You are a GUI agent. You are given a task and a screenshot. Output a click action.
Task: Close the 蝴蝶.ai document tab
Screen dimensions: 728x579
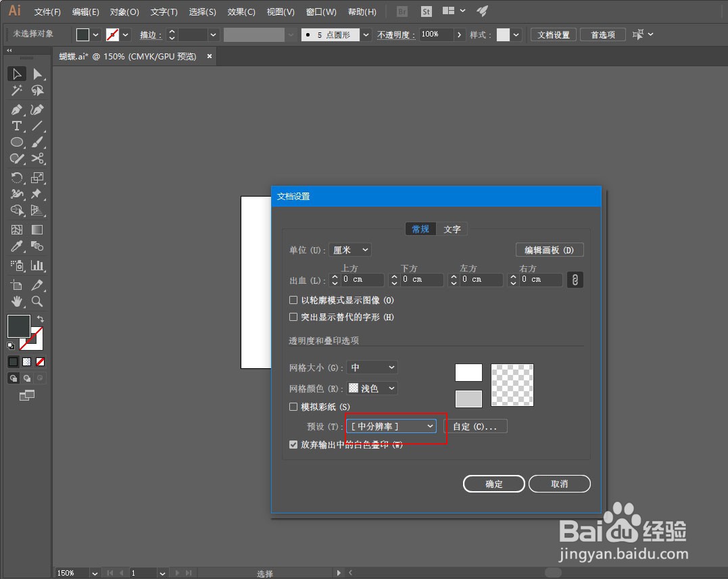210,56
